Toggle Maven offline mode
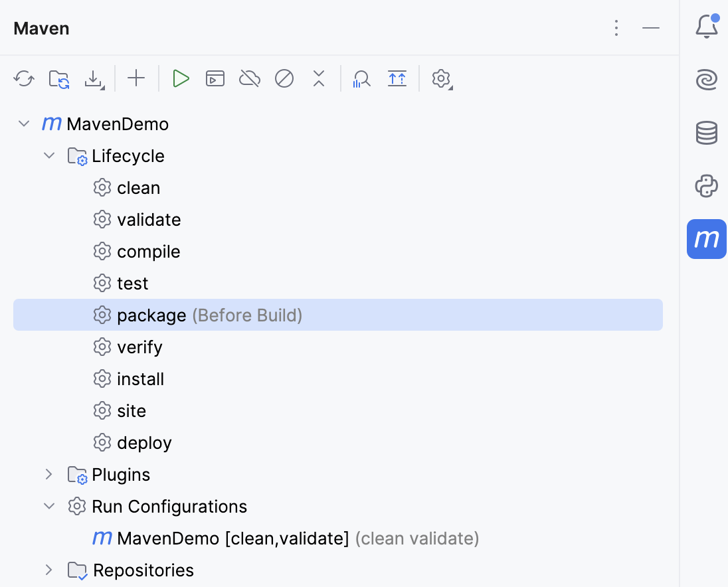The image size is (728, 587). (x=249, y=78)
